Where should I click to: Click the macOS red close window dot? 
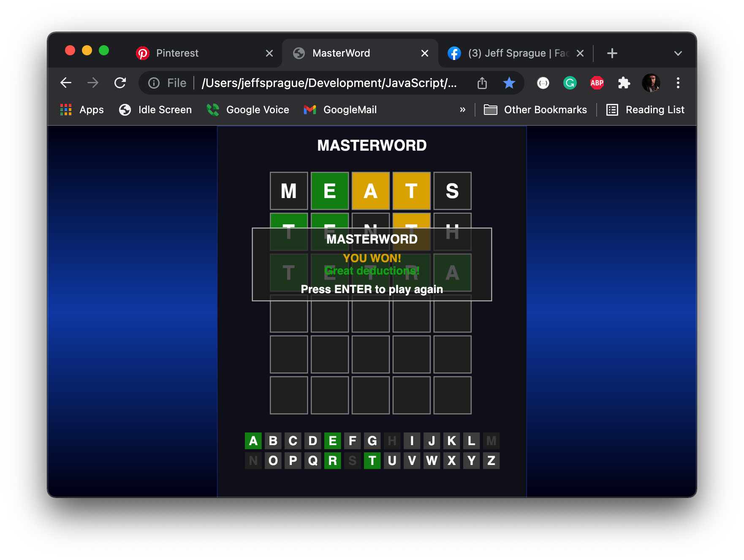click(70, 50)
